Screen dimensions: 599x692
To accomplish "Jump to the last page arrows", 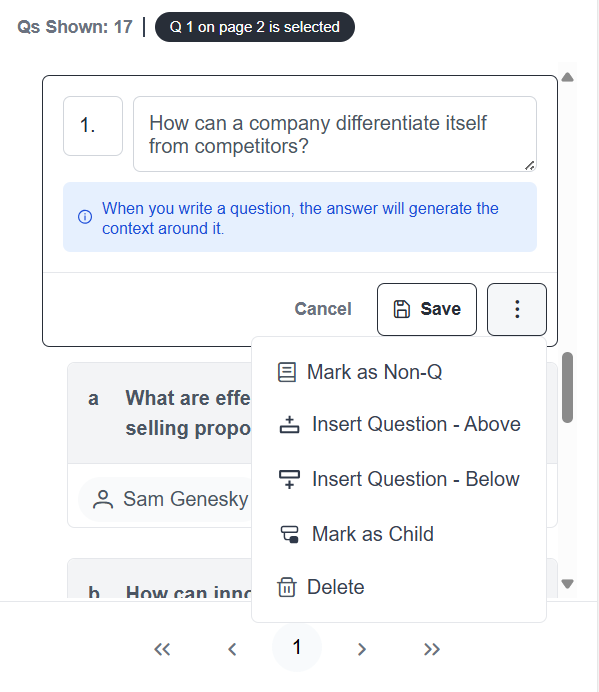I will point(432,649).
